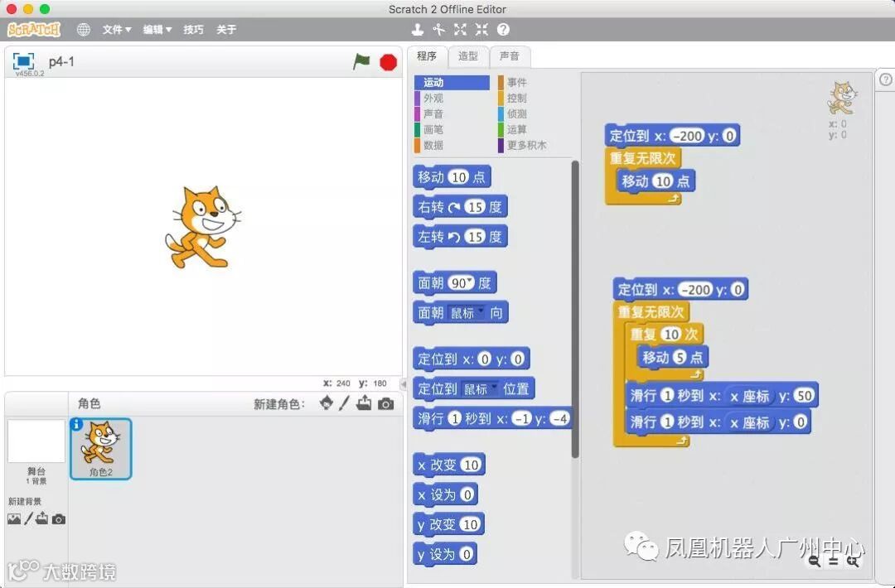Select the 角色2 sprite thumbnail
This screenshot has width=895, height=588.
[x=100, y=449]
